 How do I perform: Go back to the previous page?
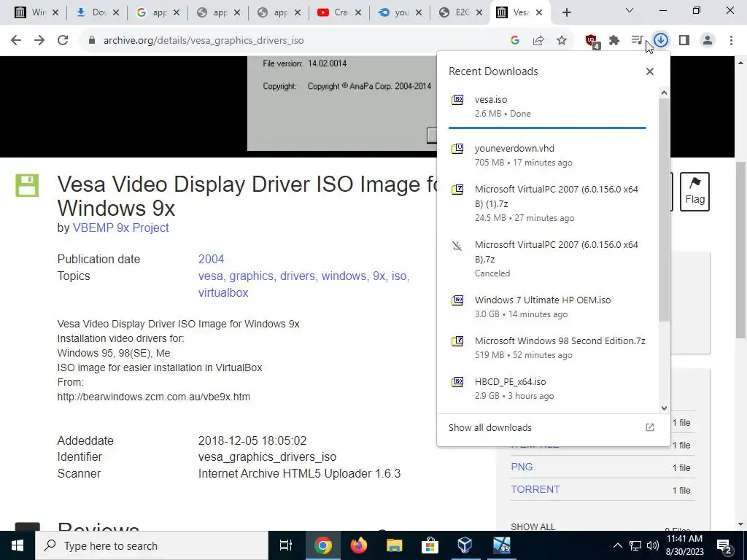click(16, 41)
